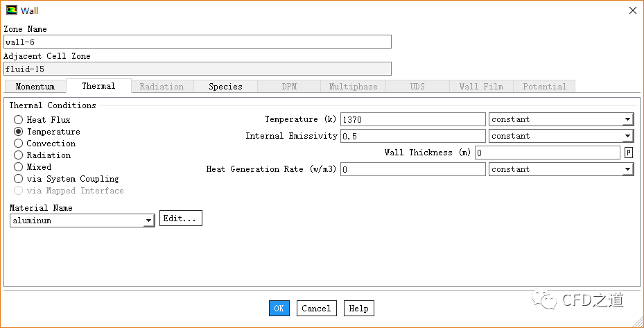The image size is (644, 328).
Task: Close the Wall dialog window
Action: [x=632, y=10]
